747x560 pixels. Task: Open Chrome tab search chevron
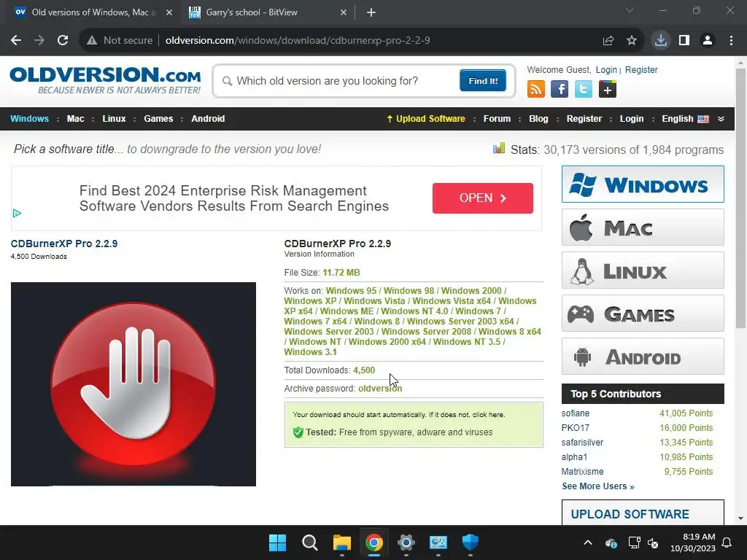pyautogui.click(x=630, y=10)
